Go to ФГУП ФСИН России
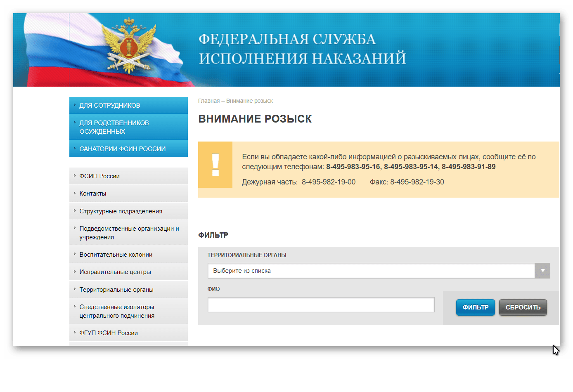The height and width of the screenshot is (392, 573). tap(128, 333)
